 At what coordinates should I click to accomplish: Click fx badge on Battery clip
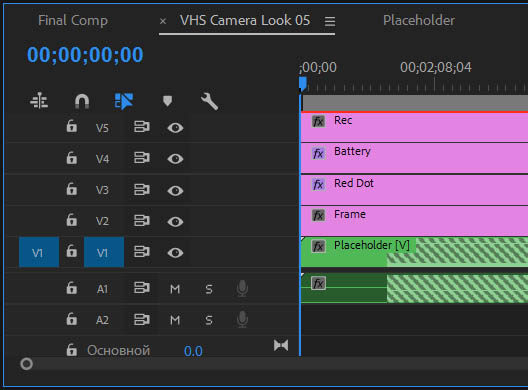coord(318,153)
